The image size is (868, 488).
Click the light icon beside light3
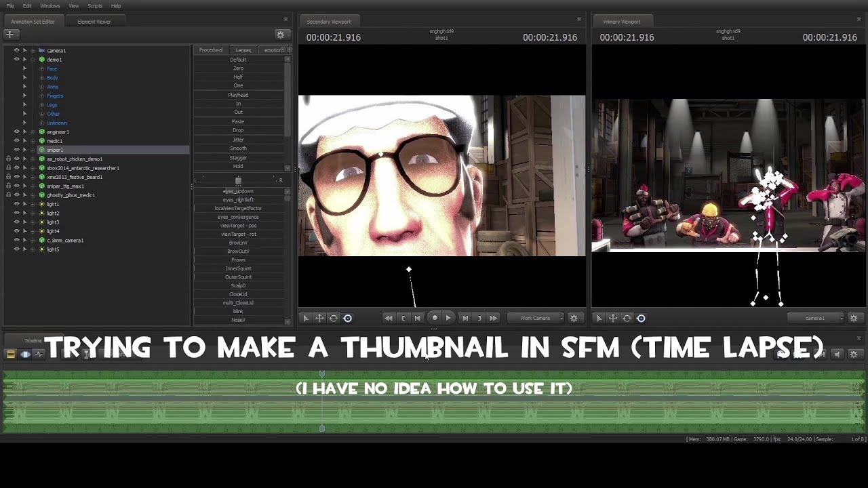[41, 222]
